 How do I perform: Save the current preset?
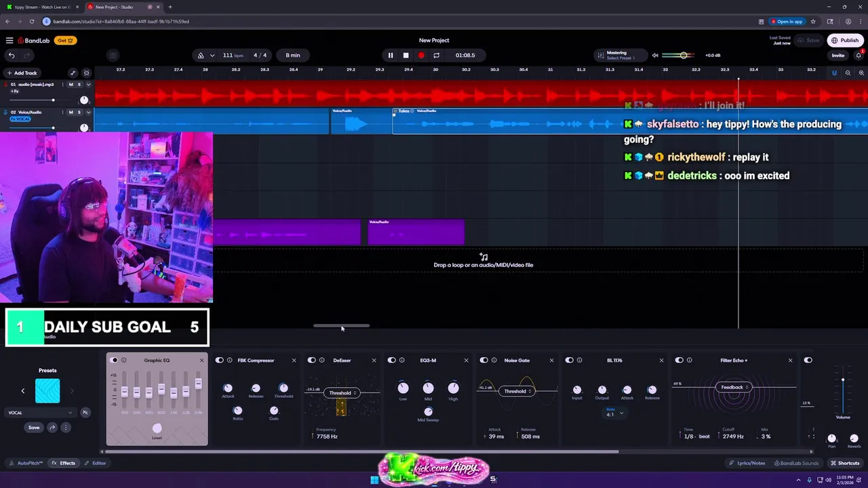(x=34, y=428)
